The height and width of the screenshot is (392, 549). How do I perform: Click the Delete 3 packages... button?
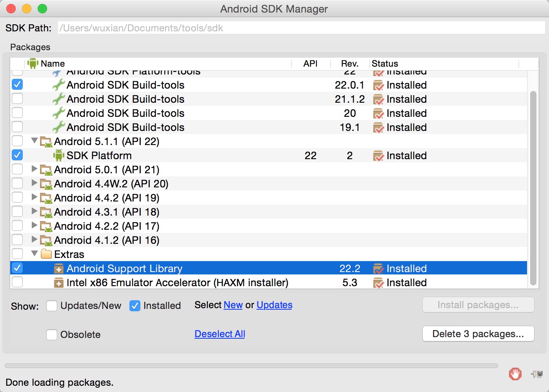point(478,334)
